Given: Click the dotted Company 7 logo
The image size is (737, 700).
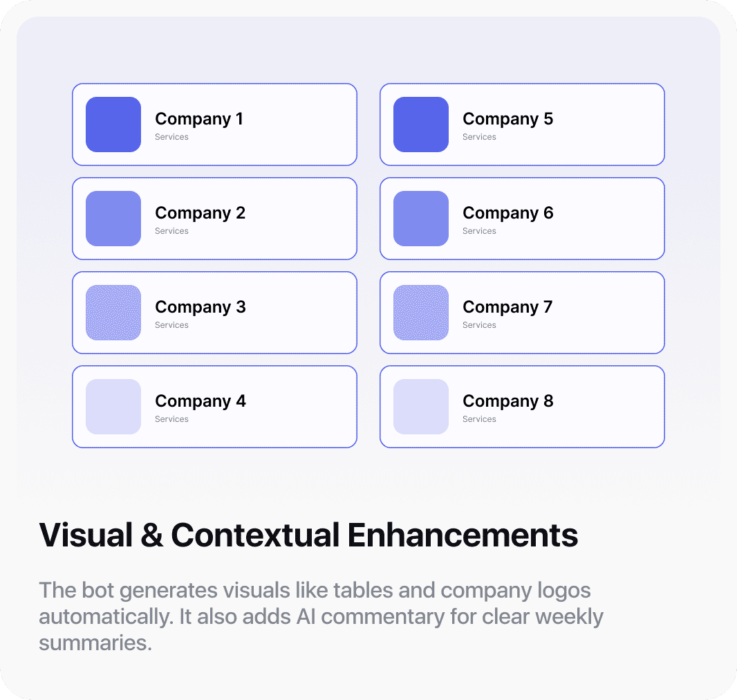Looking at the screenshot, I should click(x=421, y=313).
